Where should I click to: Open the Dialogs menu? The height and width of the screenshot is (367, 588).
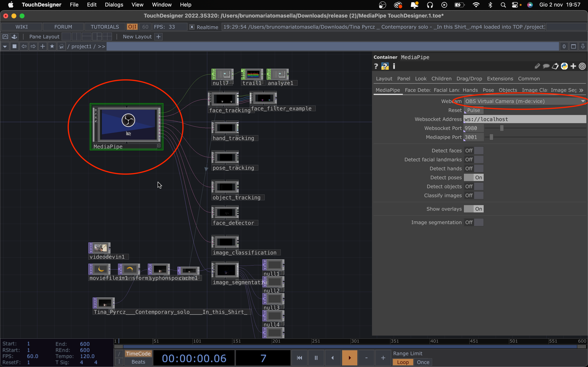(114, 5)
